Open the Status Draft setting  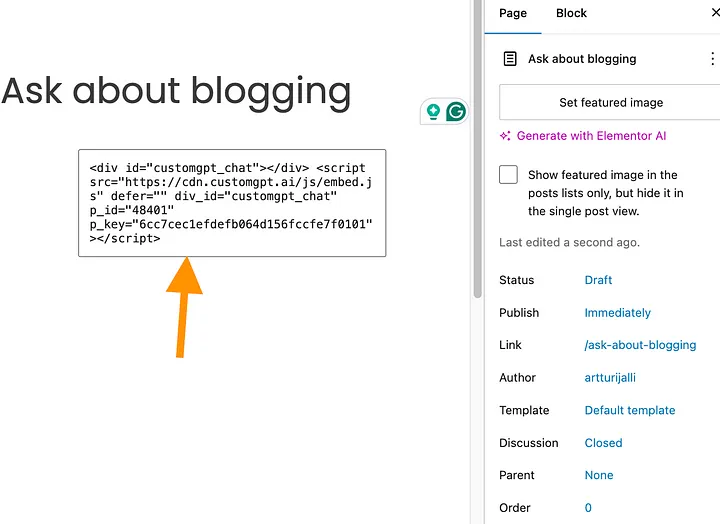coord(598,280)
